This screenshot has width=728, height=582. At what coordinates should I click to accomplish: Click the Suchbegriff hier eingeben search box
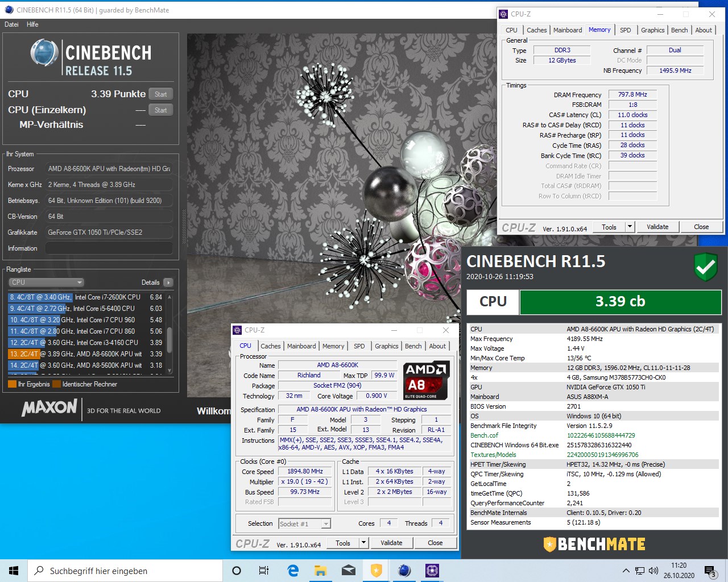(x=125, y=571)
